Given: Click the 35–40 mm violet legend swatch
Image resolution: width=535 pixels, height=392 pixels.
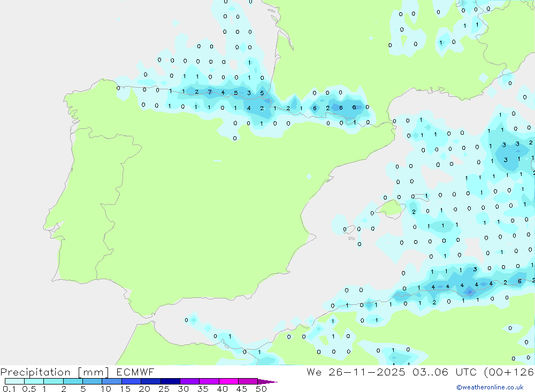Looking at the screenshot, I should pyautogui.click(x=209, y=381).
